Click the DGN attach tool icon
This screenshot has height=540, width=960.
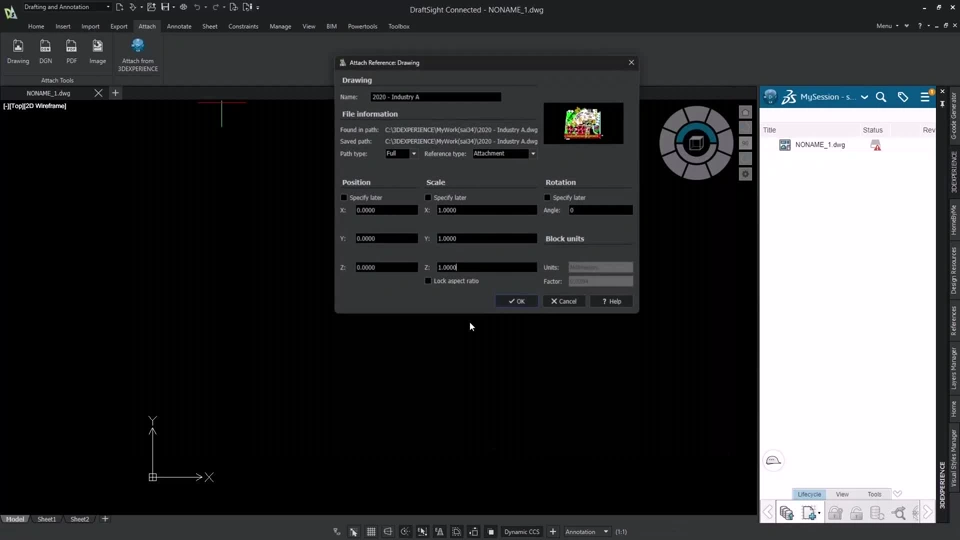[45, 47]
